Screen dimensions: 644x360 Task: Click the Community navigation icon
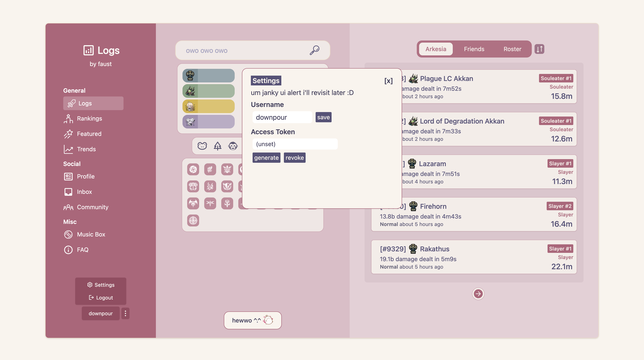[x=68, y=207]
